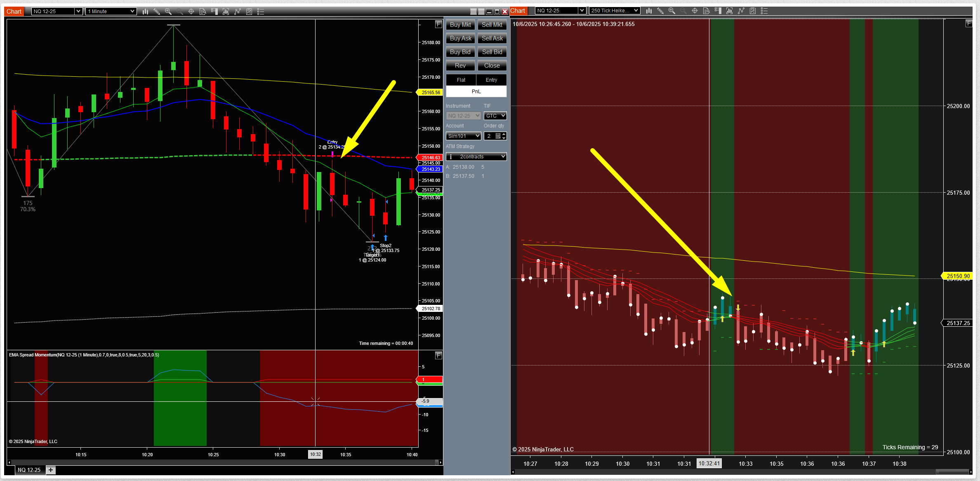Expand ATM Strategy 2contracts dropdown

[476, 157]
